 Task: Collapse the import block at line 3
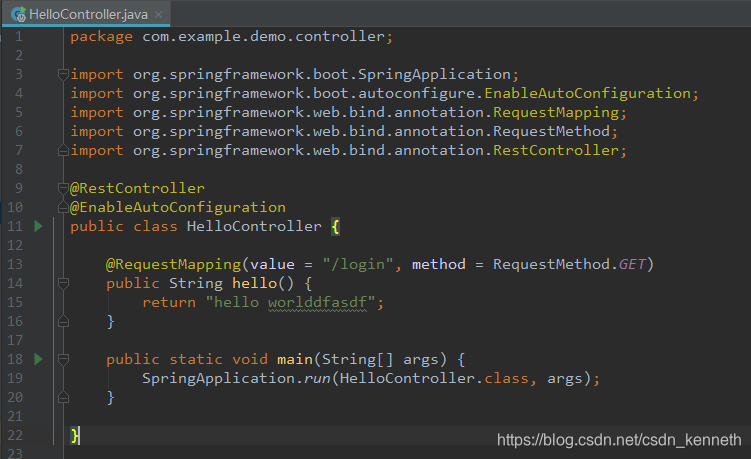pyautogui.click(x=63, y=74)
